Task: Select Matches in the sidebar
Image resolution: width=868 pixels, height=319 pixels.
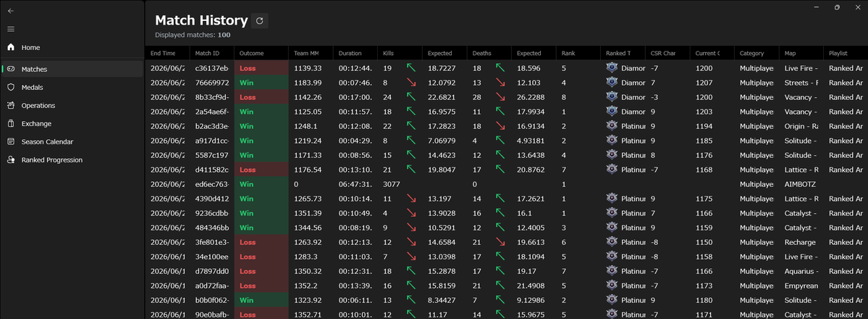Action: pyautogui.click(x=72, y=69)
